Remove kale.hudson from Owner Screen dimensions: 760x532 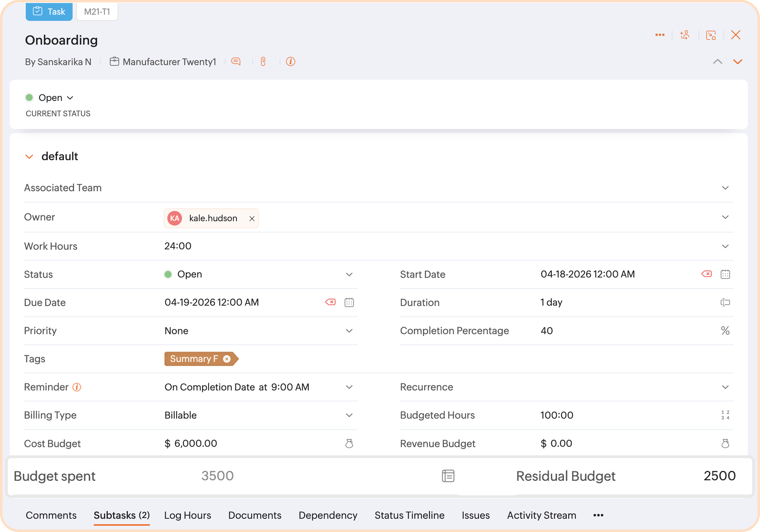click(x=252, y=219)
